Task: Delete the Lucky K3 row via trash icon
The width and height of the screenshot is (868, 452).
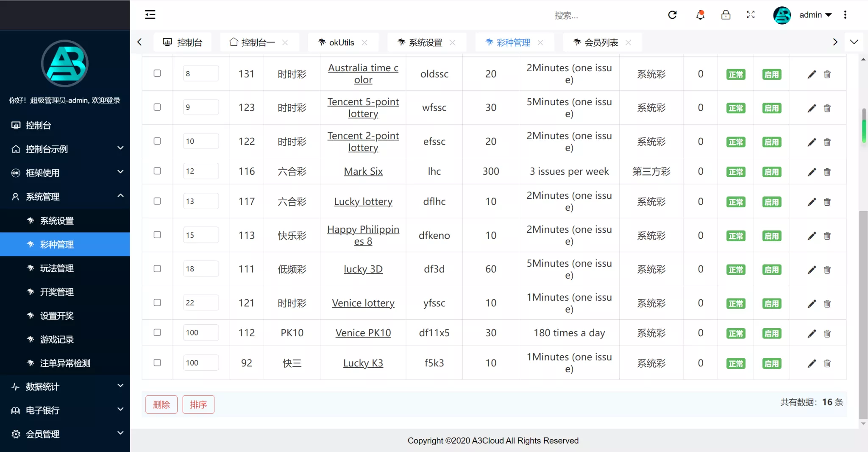Action: 827,363
